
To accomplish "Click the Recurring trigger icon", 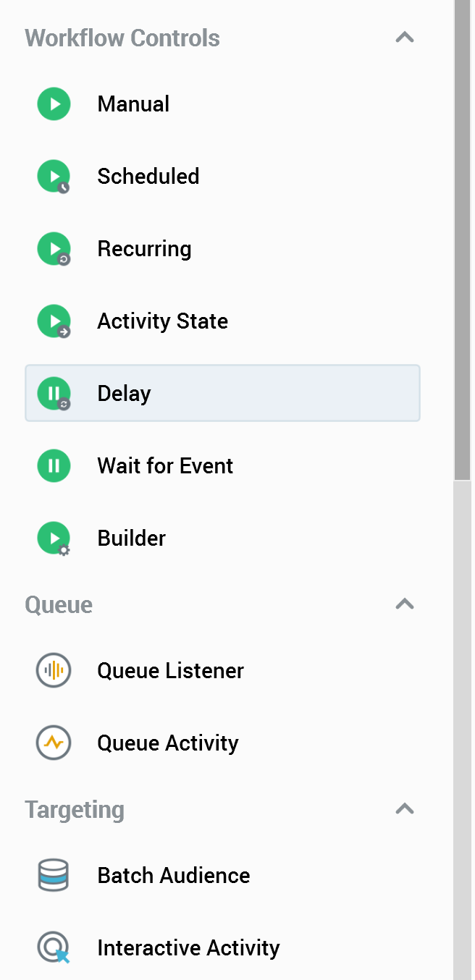I will [x=54, y=249].
